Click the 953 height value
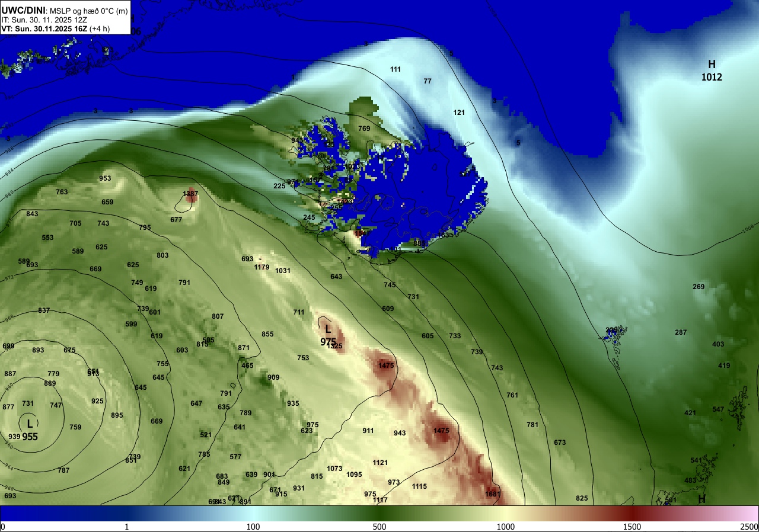Image resolution: width=759 pixels, height=532 pixels. [105, 178]
